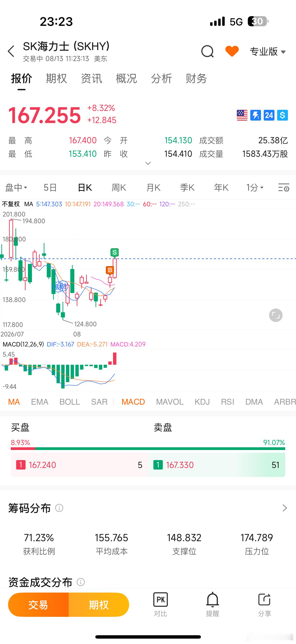Tap the green S sell marker
296x644 pixels.
[115, 252]
